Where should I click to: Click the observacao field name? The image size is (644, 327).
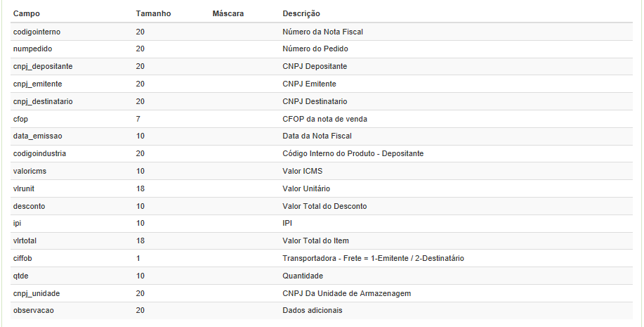[34, 310]
